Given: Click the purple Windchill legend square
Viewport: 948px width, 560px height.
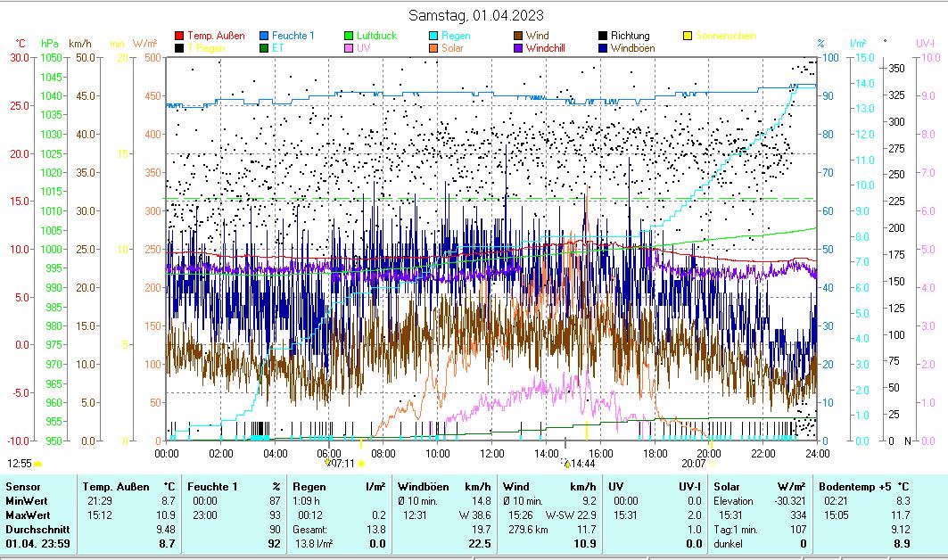Looking at the screenshot, I should click(518, 48).
